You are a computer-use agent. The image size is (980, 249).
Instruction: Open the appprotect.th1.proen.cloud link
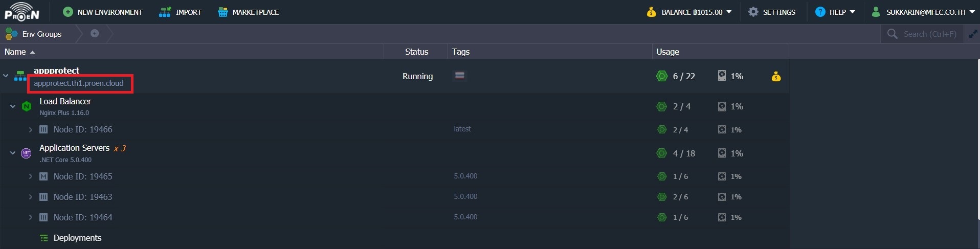tap(79, 83)
